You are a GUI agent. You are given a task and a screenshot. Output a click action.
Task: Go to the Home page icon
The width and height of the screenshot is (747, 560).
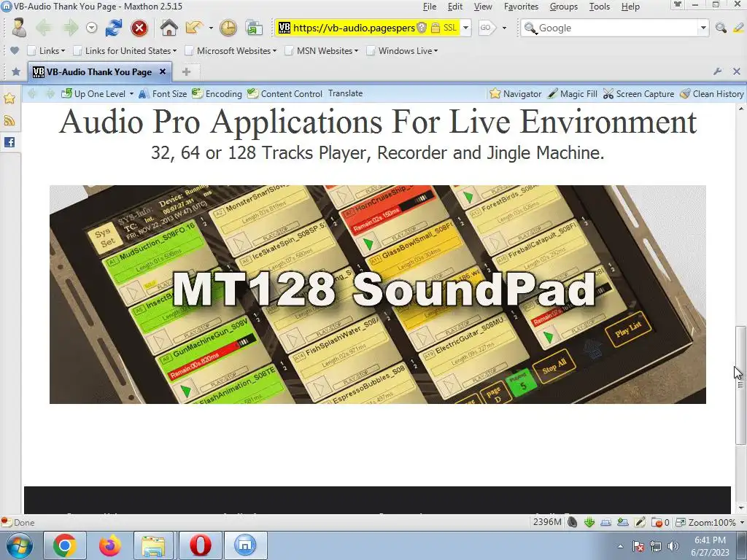[x=169, y=28]
